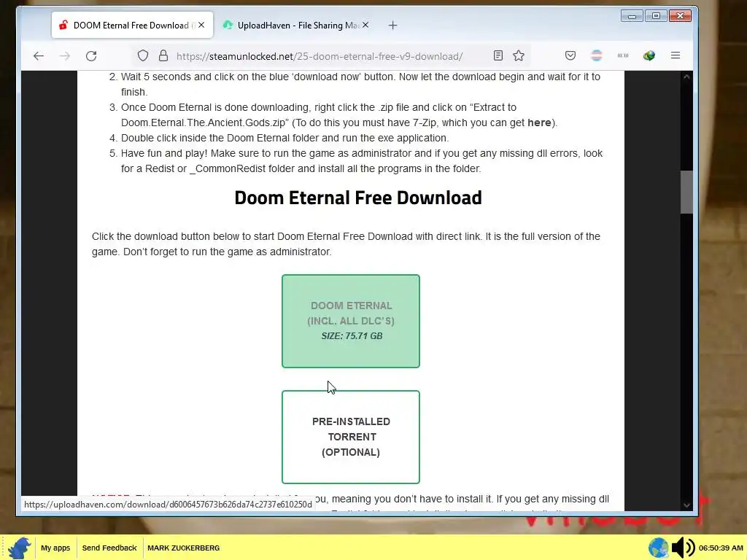
Task: Click the page scrollbar up arrow
Action: coord(686,77)
